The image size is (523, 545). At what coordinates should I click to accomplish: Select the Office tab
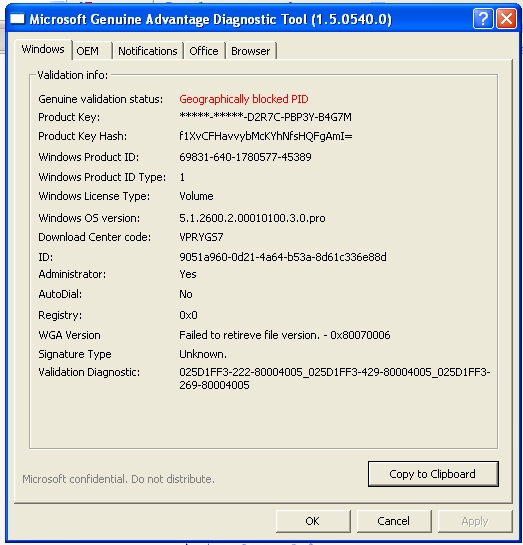point(204,51)
